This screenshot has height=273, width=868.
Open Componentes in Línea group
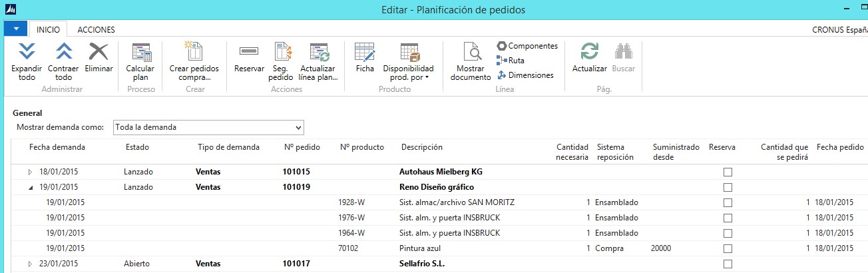pyautogui.click(x=527, y=46)
